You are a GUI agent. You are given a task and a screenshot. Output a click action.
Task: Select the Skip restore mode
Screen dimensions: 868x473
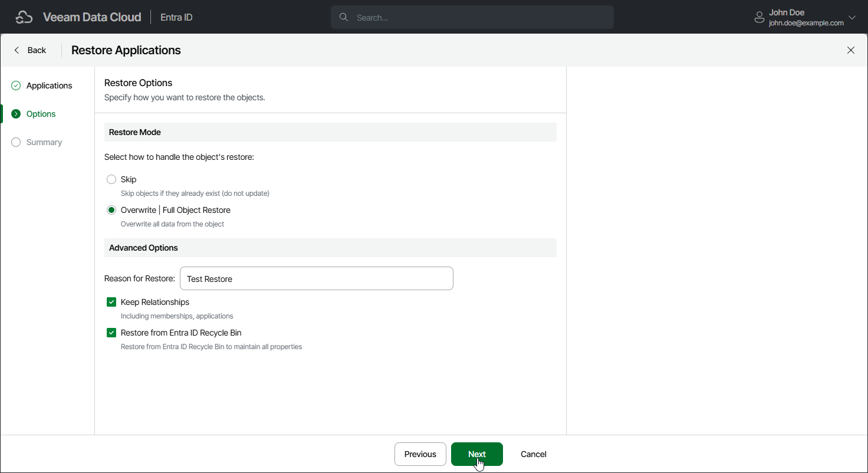click(x=111, y=179)
